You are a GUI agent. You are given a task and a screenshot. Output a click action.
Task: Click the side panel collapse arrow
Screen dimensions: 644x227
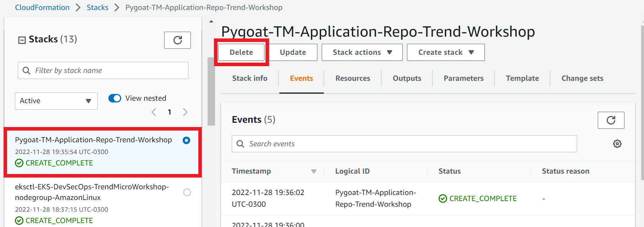[211, 22]
